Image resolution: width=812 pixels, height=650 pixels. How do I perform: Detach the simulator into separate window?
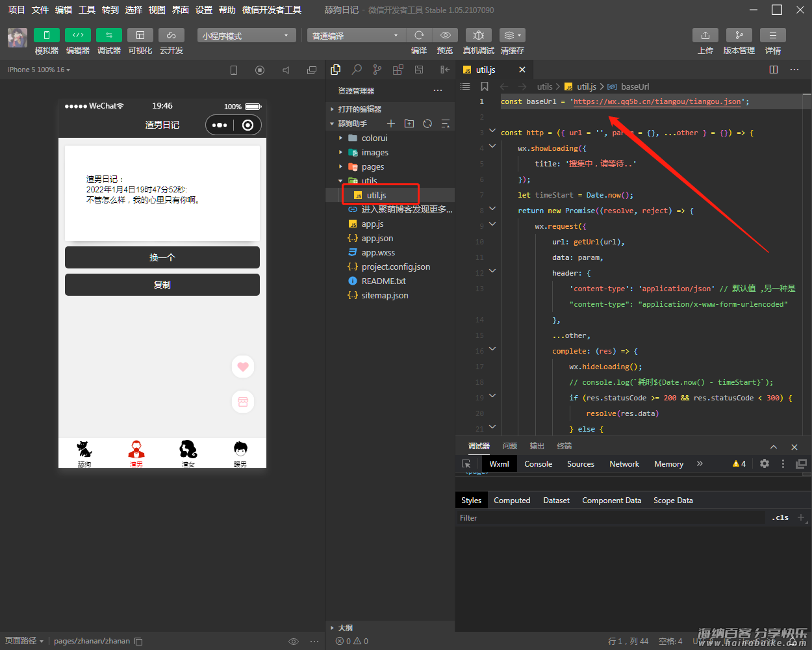312,70
